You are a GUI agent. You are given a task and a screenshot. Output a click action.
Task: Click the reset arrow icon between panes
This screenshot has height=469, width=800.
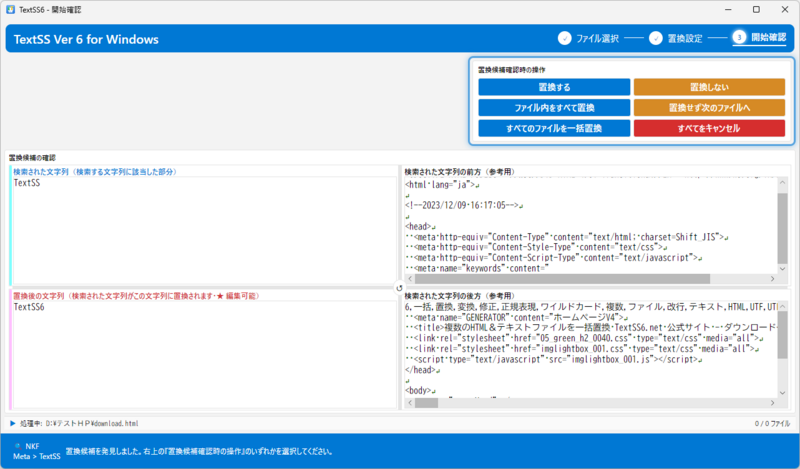pos(399,288)
